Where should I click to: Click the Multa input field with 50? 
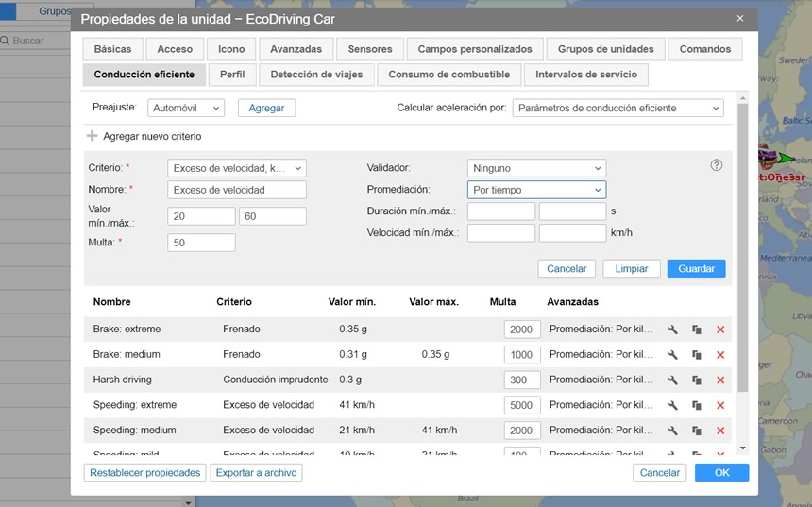tap(200, 243)
